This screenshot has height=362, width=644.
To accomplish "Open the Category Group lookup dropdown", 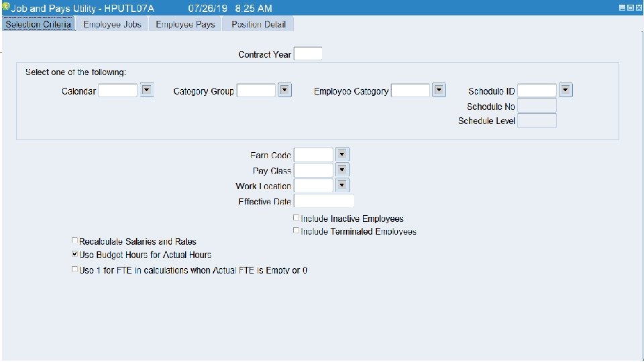I will click(x=284, y=90).
